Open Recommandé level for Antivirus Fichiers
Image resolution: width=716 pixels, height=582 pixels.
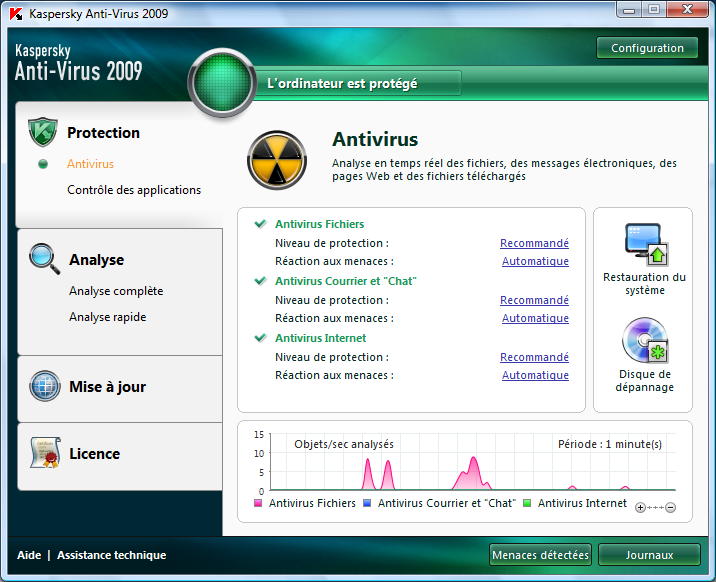(x=534, y=243)
